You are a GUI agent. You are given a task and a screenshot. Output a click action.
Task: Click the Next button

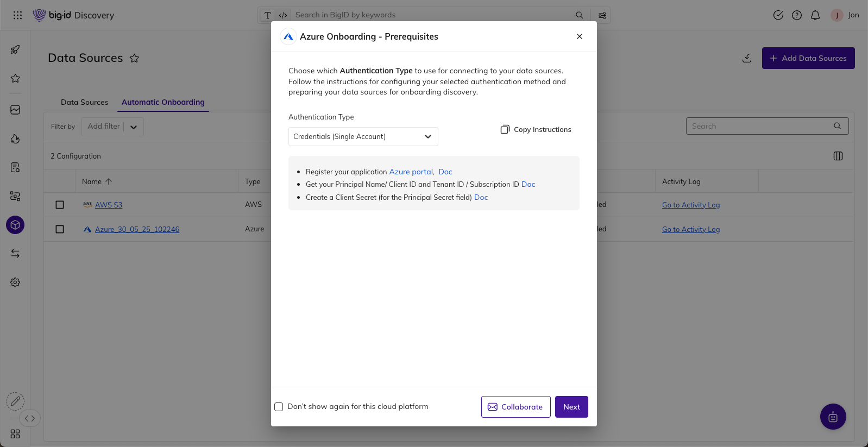click(571, 407)
